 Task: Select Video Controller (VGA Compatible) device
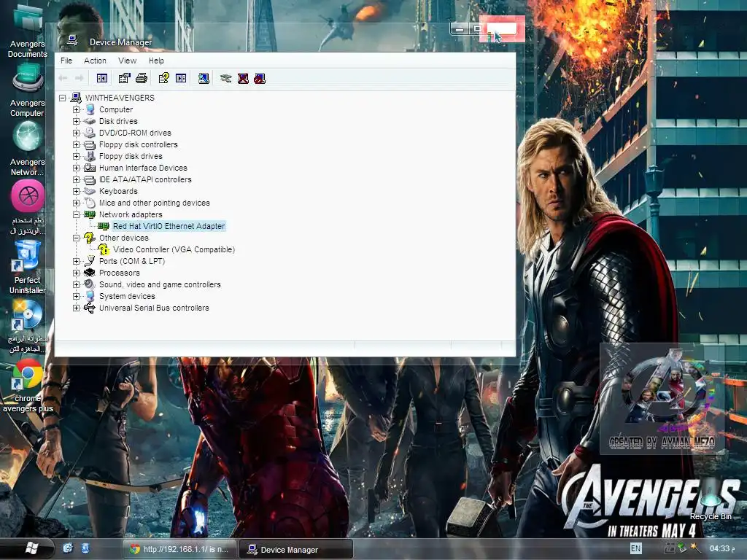[x=174, y=249]
